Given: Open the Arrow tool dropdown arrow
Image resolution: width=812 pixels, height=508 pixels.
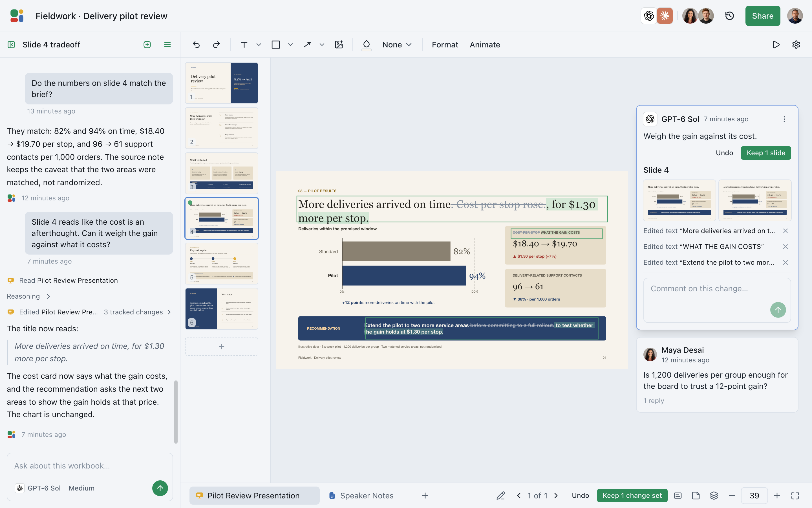Looking at the screenshot, I should [322, 45].
